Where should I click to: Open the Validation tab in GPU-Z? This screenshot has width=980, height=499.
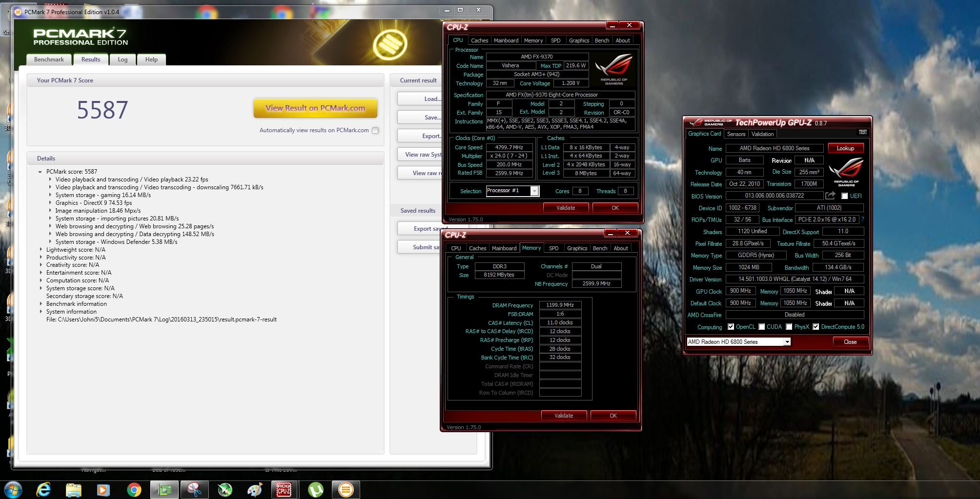click(762, 134)
